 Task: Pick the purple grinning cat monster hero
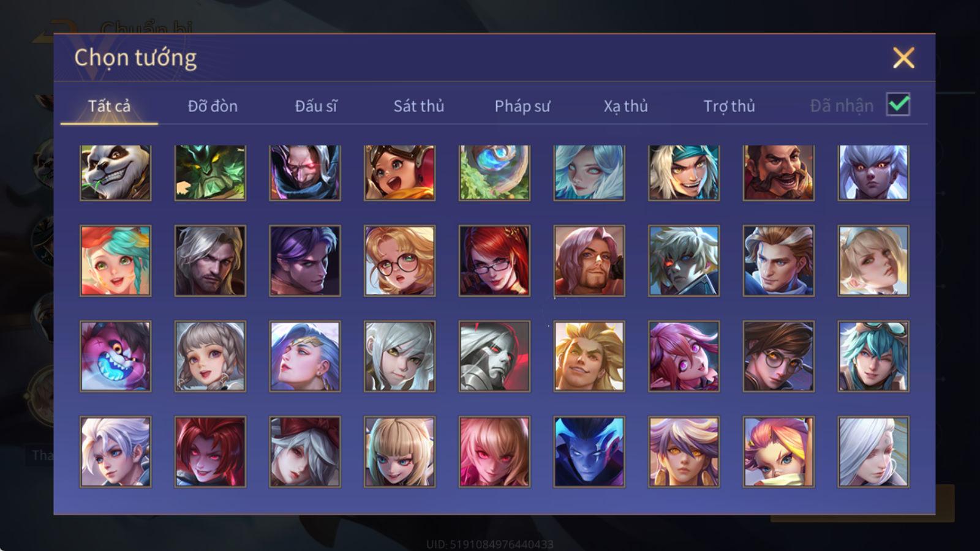115,356
